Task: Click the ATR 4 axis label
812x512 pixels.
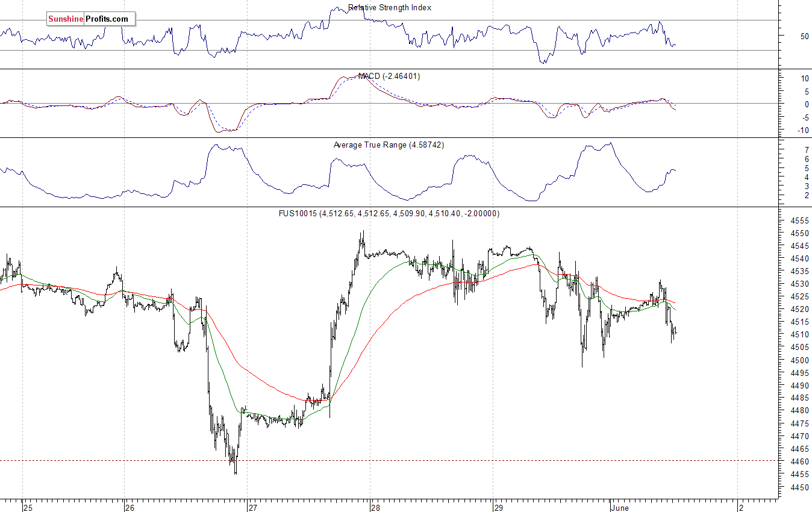Action: (x=806, y=177)
